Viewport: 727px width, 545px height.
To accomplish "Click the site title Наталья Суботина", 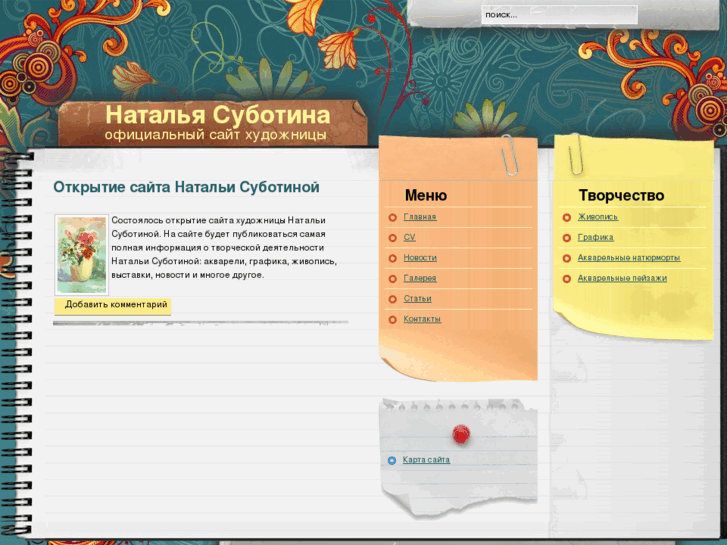I will (x=218, y=115).
